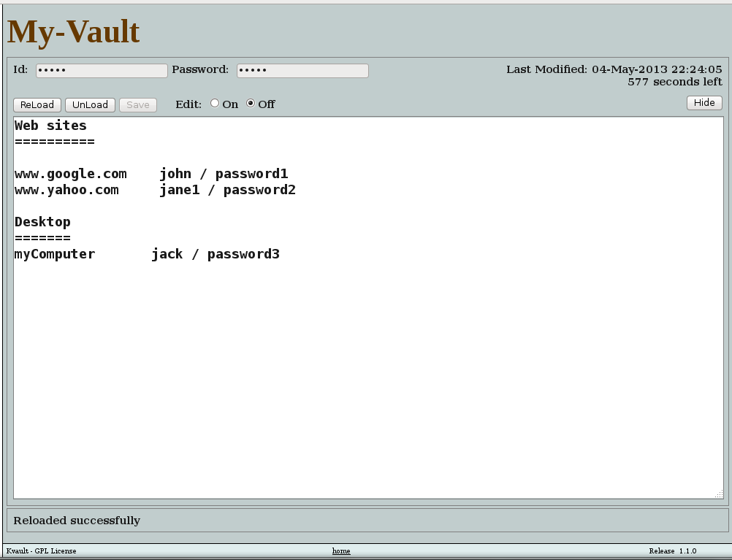Click the disabled Save button
The image size is (732, 560).
137,104
